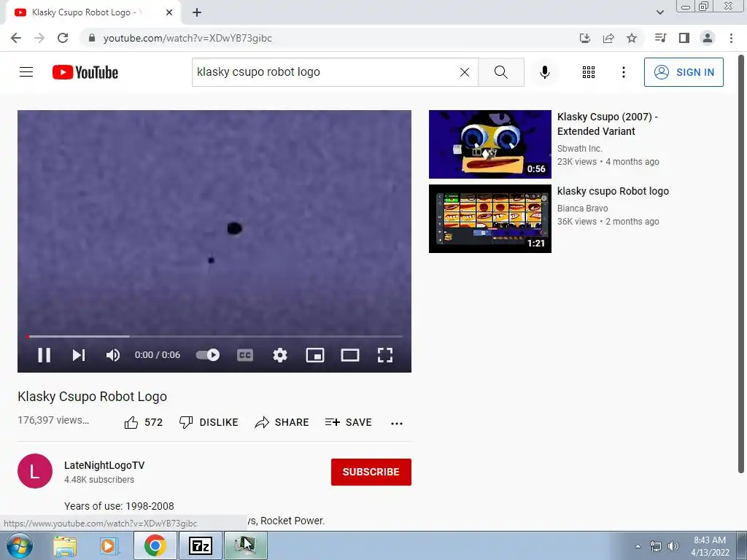This screenshot has width=747, height=560.
Task: Close the Klasky Csupo Robot Logo tab
Action: click(x=169, y=13)
